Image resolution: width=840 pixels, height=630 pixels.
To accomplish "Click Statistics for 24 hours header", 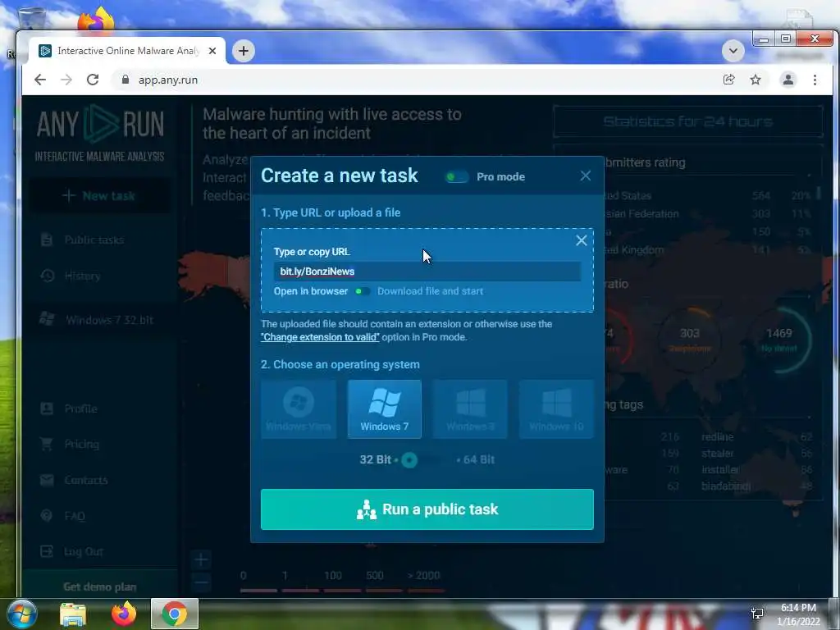I will pyautogui.click(x=688, y=121).
